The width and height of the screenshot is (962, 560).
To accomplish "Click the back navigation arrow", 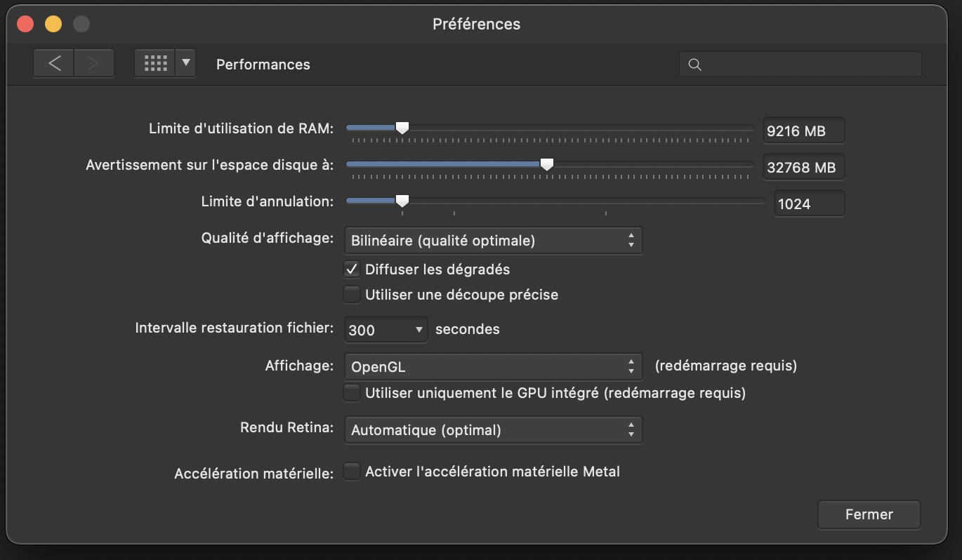I will click(55, 64).
